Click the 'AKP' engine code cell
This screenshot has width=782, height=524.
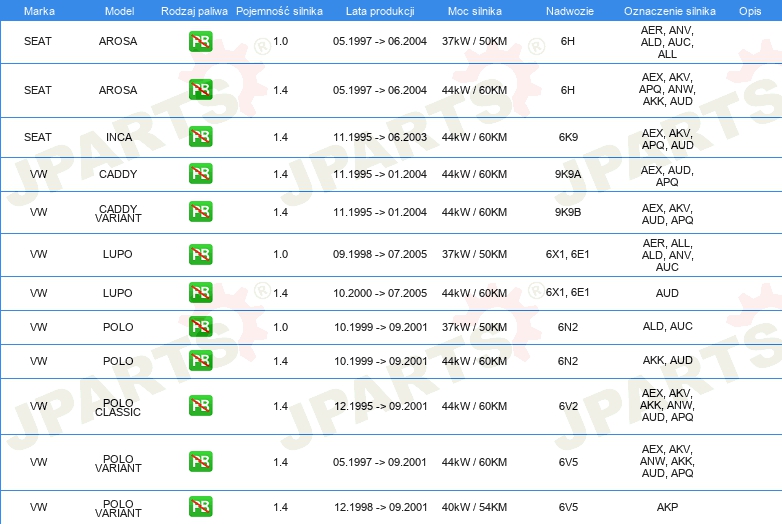(667, 507)
